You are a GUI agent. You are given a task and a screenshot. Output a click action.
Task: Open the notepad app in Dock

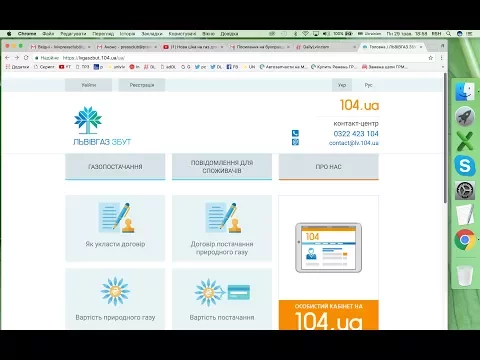[x=465, y=215]
